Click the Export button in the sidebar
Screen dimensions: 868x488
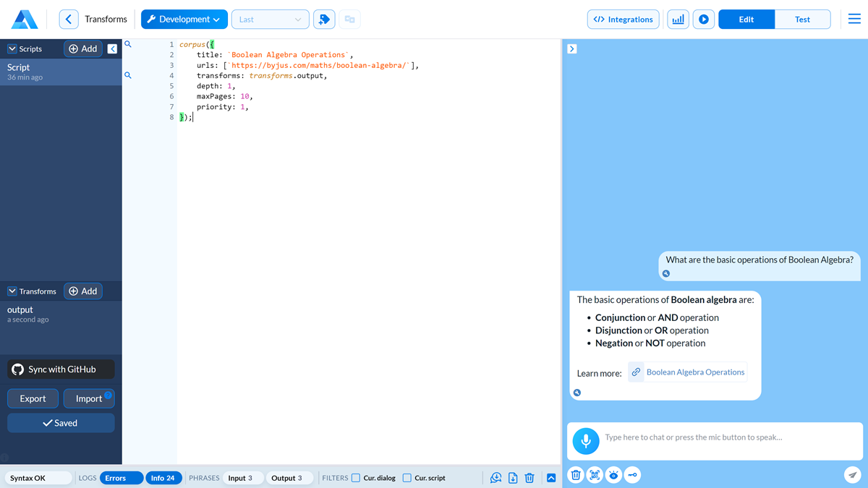click(33, 398)
